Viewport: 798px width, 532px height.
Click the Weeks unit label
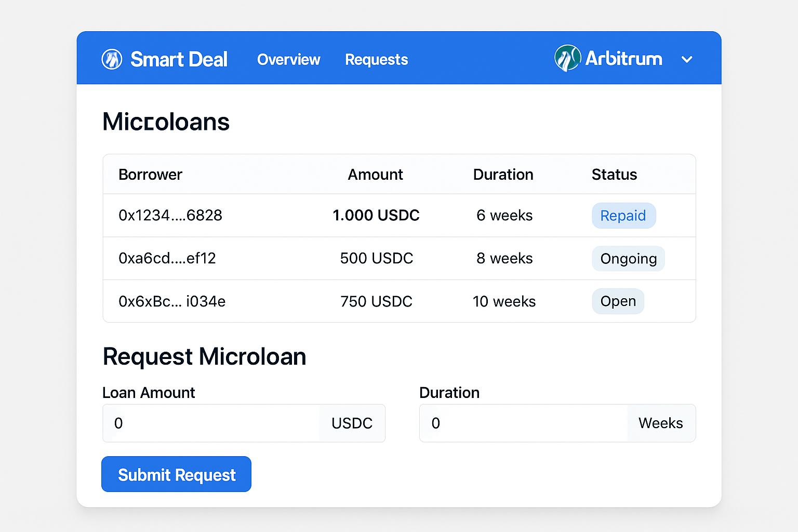click(660, 423)
